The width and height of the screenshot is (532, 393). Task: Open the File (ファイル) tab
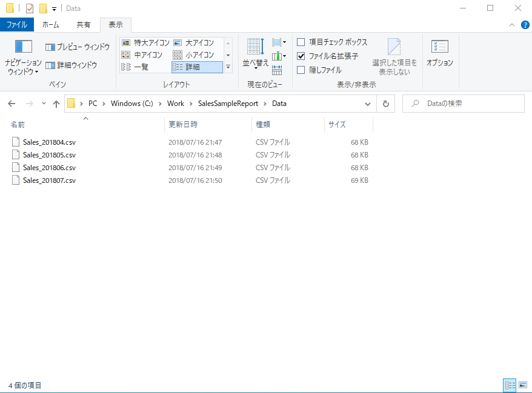(x=17, y=25)
